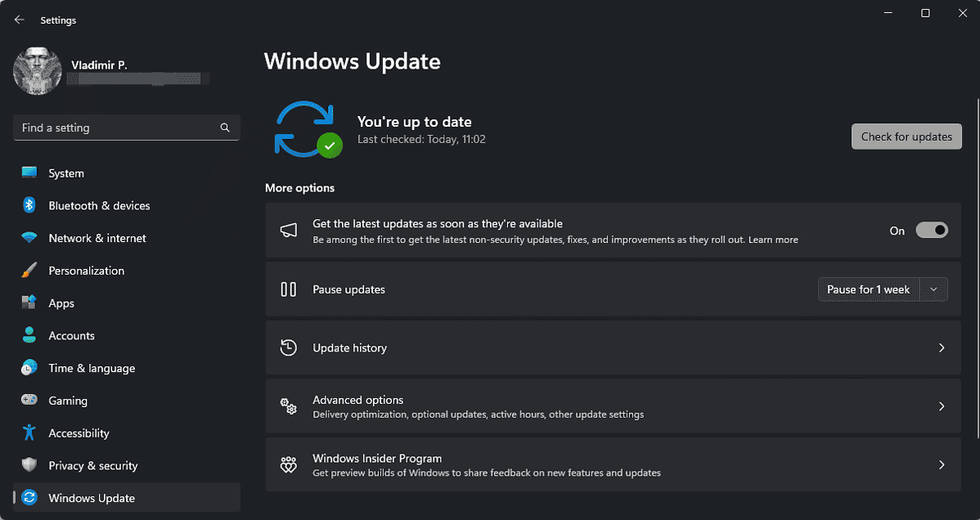Screen dimensions: 980x520
Task: Expand the pause duration dropdown arrow
Action: click(x=933, y=289)
